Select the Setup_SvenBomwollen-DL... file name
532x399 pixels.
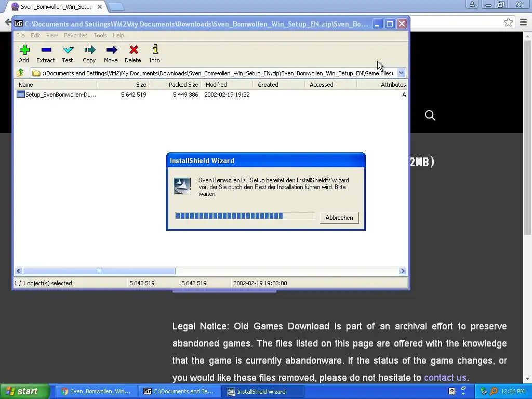(61, 95)
